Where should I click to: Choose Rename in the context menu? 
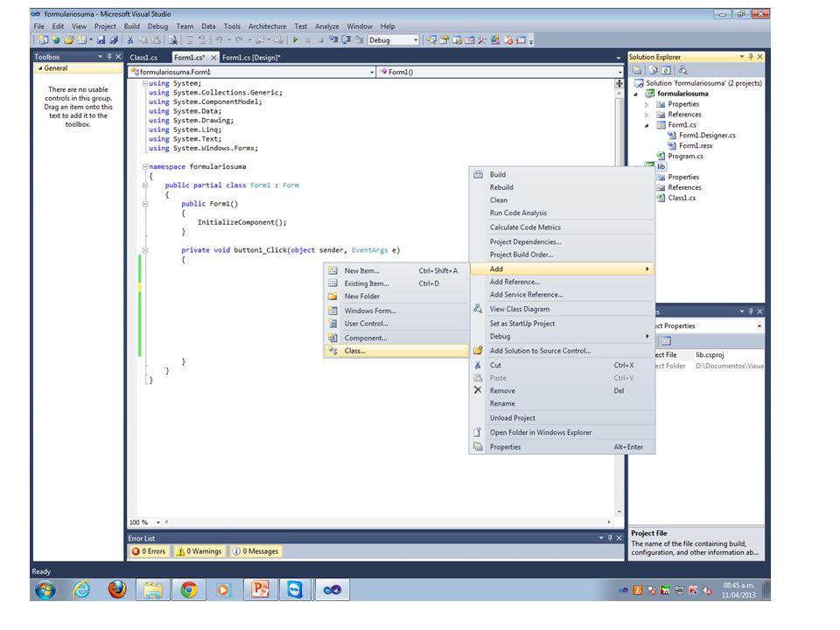pos(563,403)
